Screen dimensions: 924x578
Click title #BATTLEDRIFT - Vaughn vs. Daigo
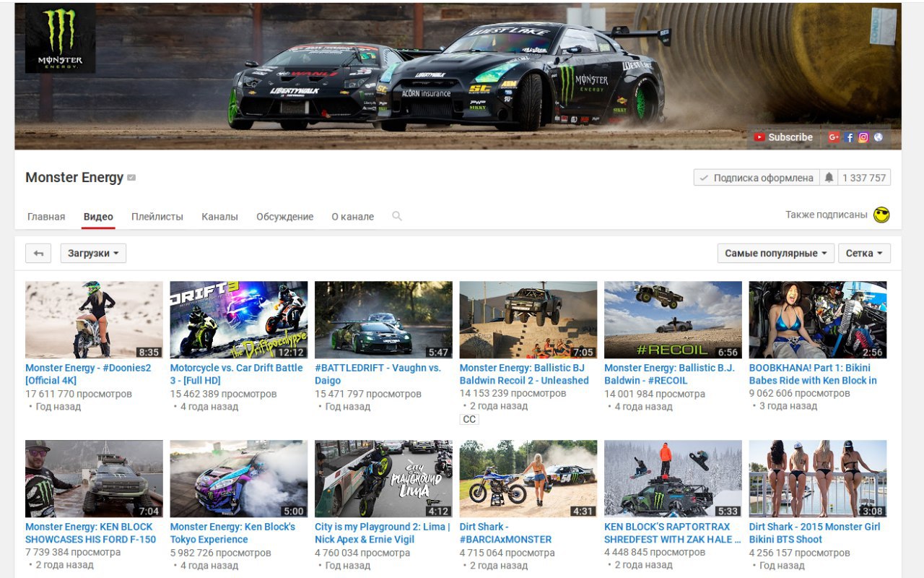(378, 374)
